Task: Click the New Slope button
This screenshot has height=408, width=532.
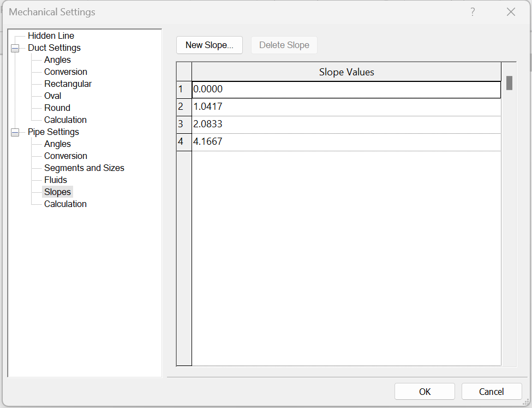Action: (x=210, y=45)
